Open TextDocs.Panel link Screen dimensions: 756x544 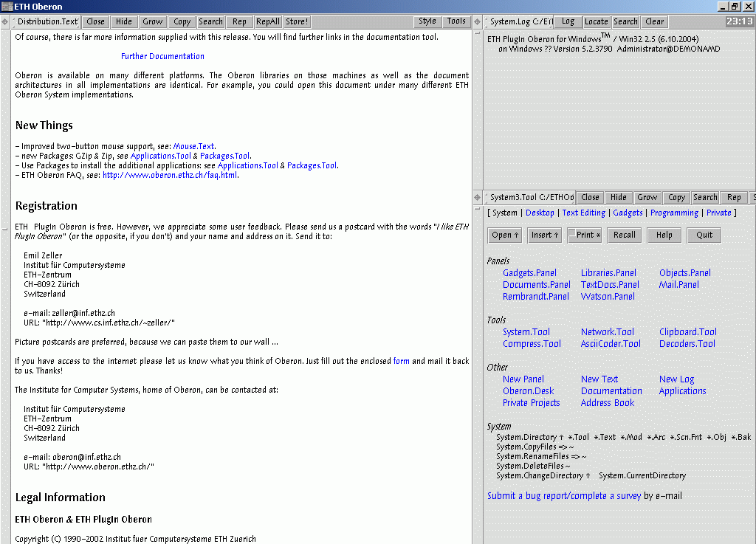610,285
